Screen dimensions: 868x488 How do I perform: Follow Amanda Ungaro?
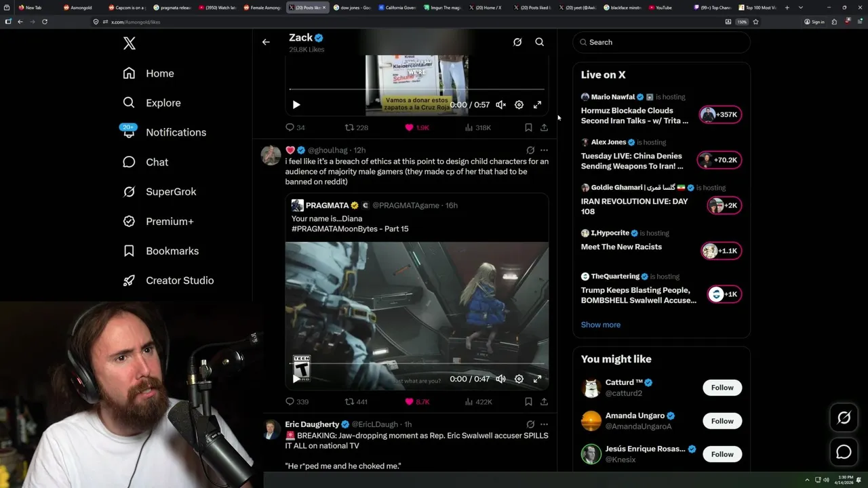tap(722, 421)
